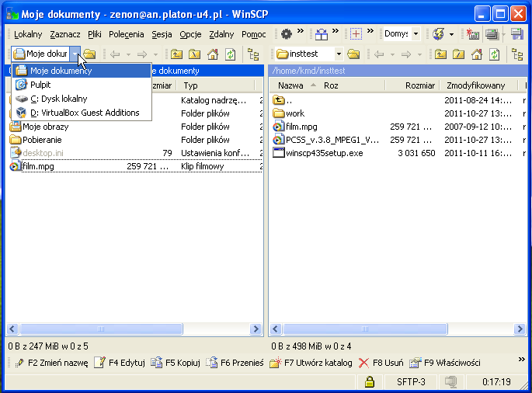
Task: Click F2 Zmień nazwę button
Action: coord(51,363)
